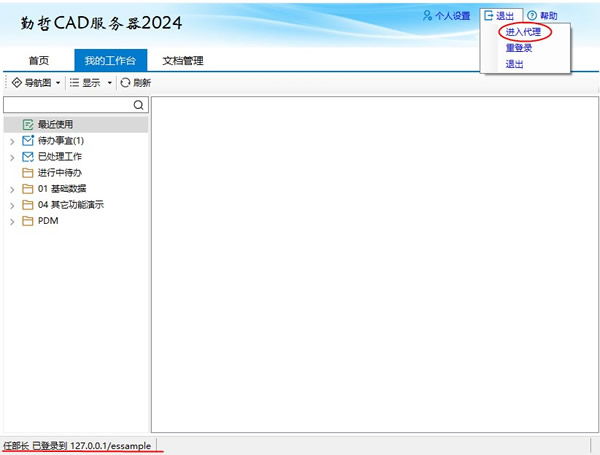This screenshot has width=600, height=455.
Task: Expand the 04 其它功能演示 tree node
Action: coord(12,205)
